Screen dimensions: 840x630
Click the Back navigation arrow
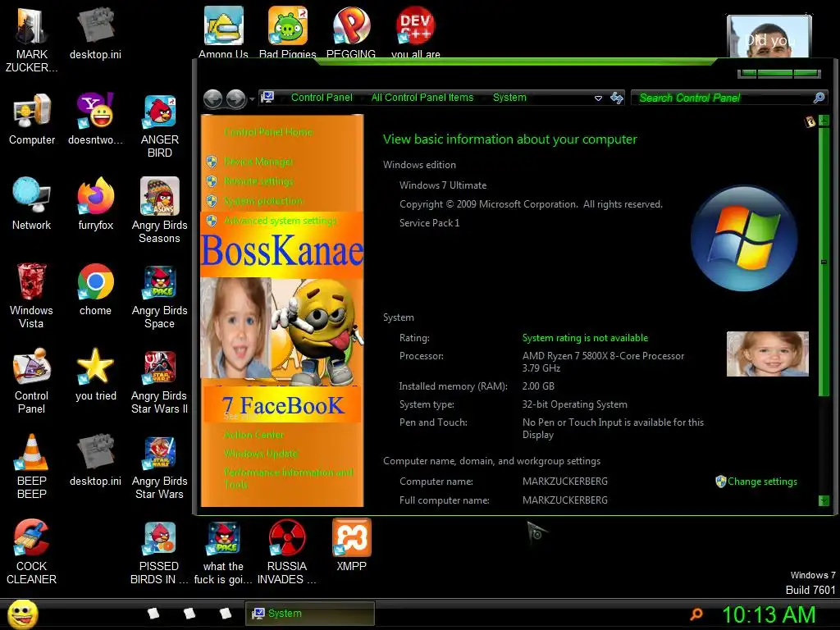(213, 98)
